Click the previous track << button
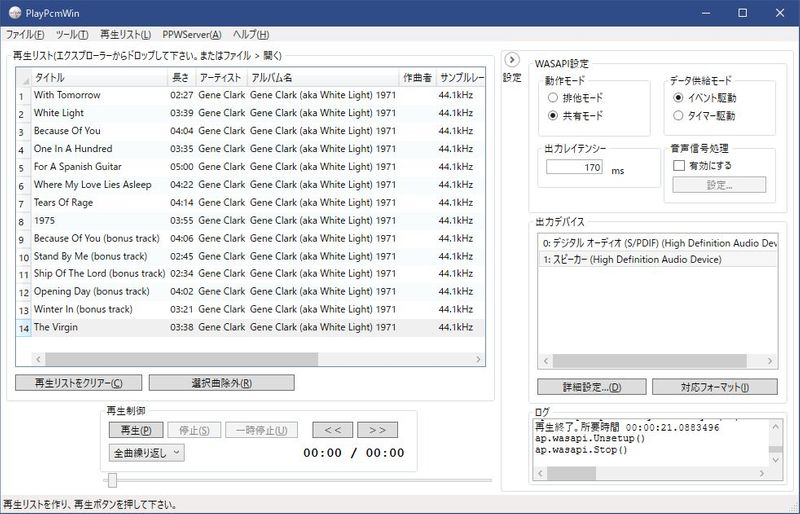 (x=333, y=430)
